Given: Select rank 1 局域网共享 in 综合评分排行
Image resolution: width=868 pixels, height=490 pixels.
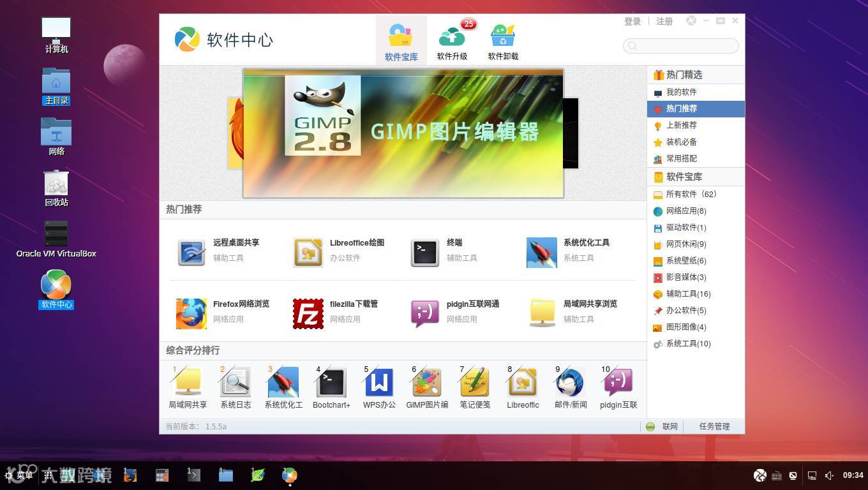Looking at the screenshot, I should (188, 387).
